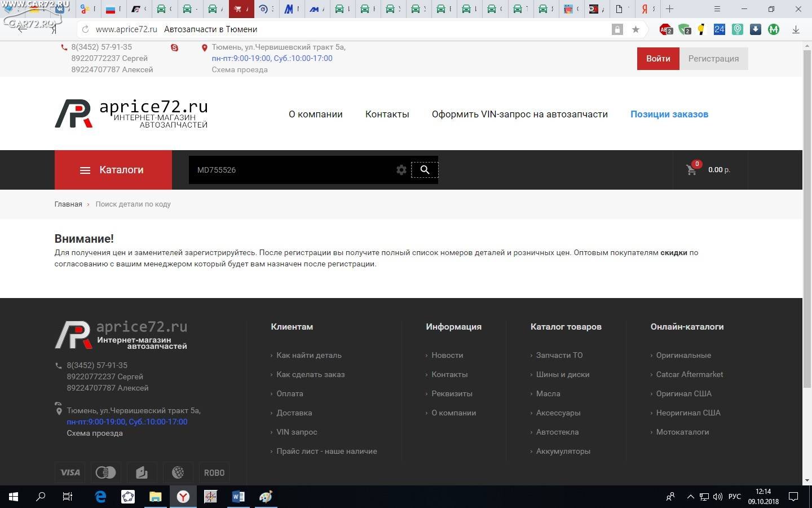The height and width of the screenshot is (508, 812).
Task: Show hidden system tray icons
Action: click(x=690, y=497)
